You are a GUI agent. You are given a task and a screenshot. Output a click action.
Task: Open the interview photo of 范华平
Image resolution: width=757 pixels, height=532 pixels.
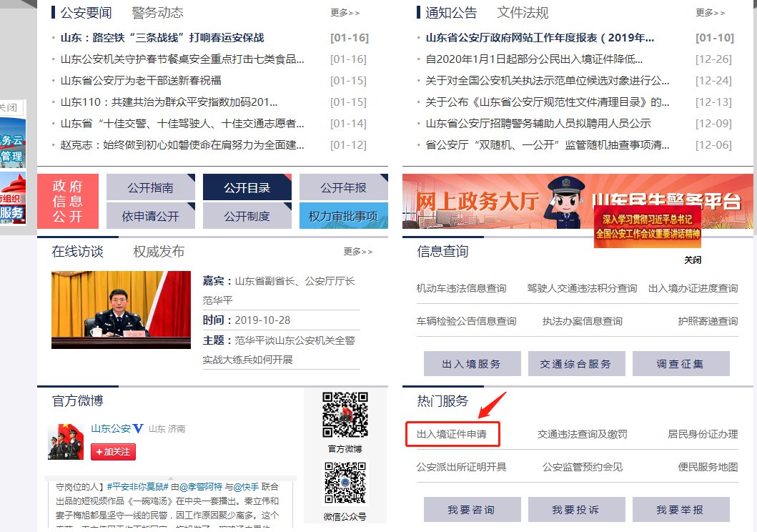tap(122, 310)
